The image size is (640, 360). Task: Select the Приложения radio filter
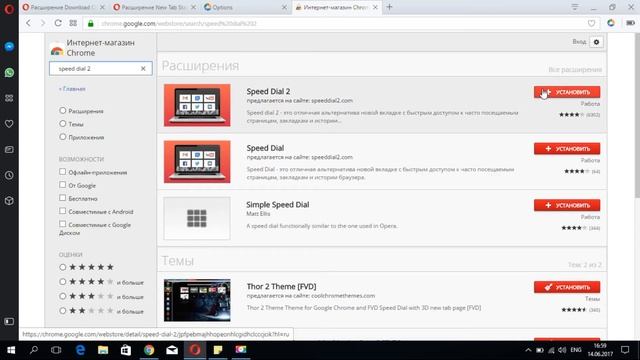62,136
